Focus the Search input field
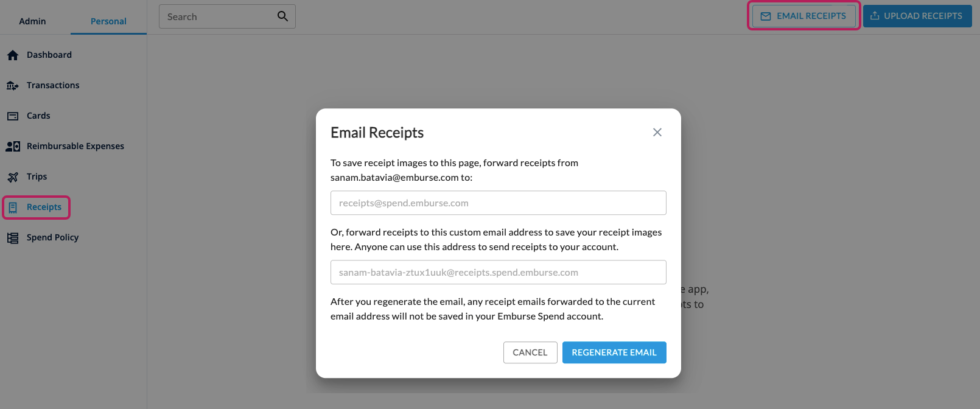 (x=216, y=17)
